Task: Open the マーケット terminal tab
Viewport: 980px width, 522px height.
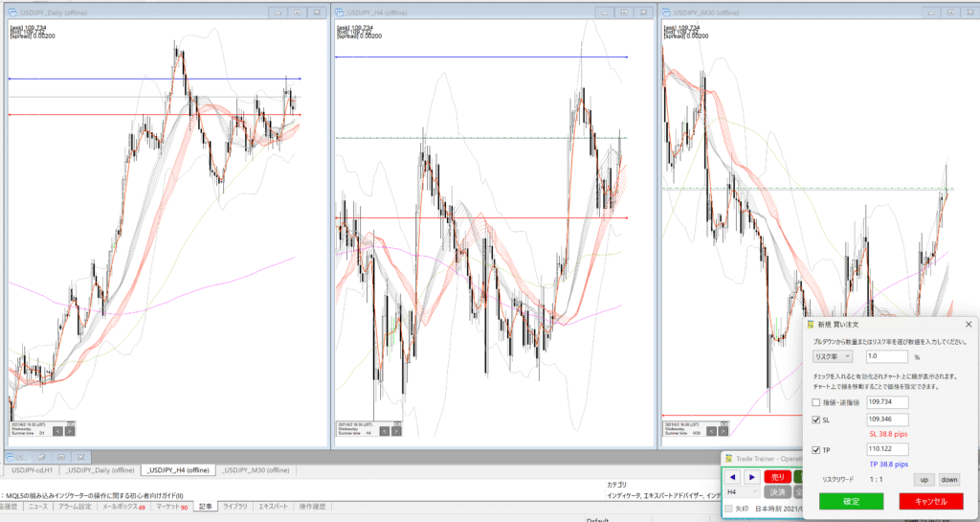Action: tap(171, 507)
